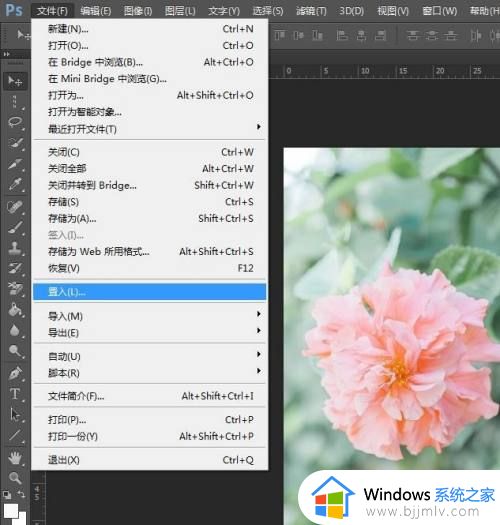This screenshot has width=500, height=525.
Task: Open the 3D(D) menu
Action: (x=351, y=11)
